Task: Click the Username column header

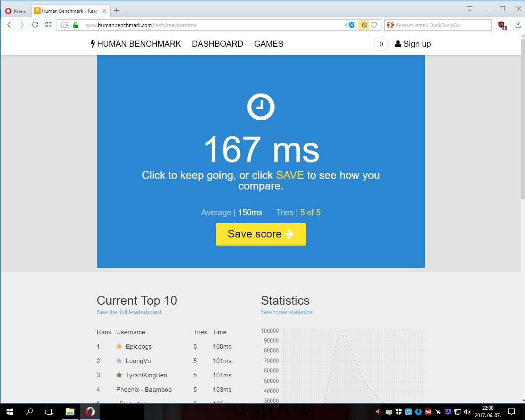Action: coord(130,332)
